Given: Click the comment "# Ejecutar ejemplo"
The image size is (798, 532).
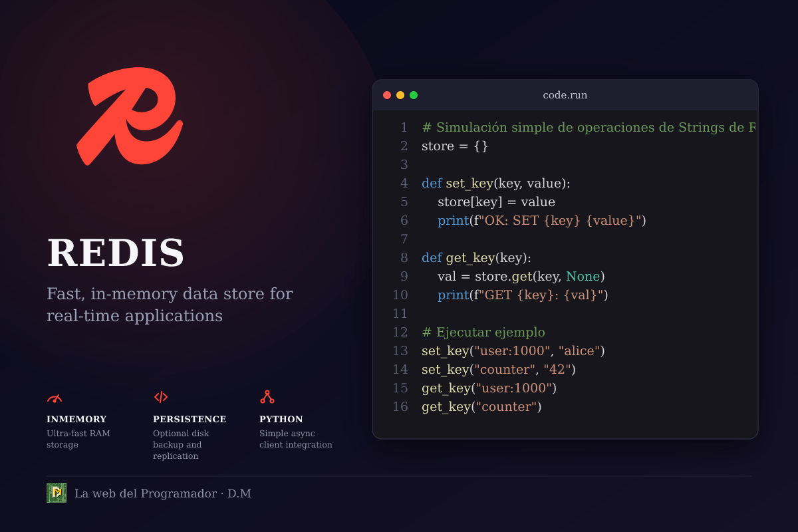Looking at the screenshot, I should click(483, 332).
